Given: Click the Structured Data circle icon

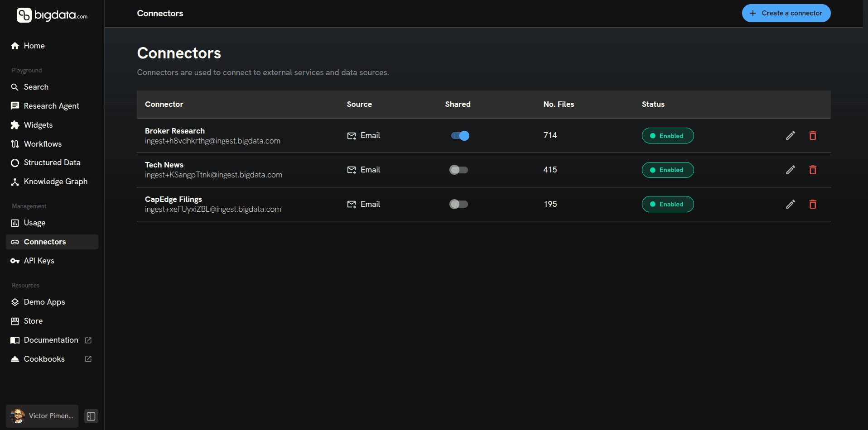Looking at the screenshot, I should point(15,163).
